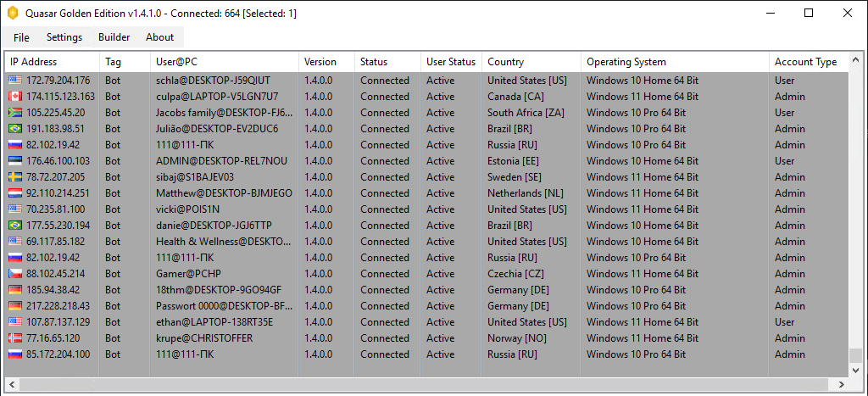Click the Germany flag icon beside 185.94.38.42
The height and width of the screenshot is (396, 868).
coord(15,290)
